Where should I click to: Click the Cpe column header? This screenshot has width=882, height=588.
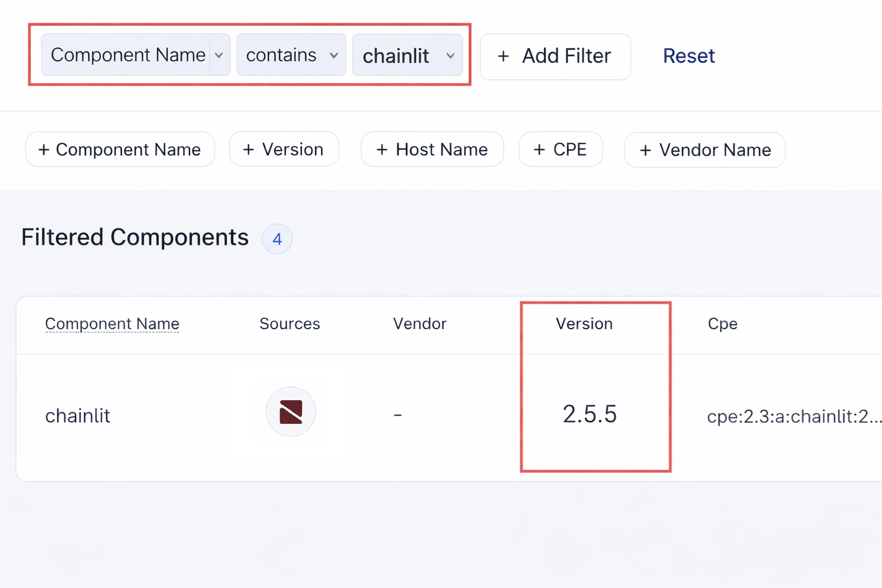click(x=722, y=324)
